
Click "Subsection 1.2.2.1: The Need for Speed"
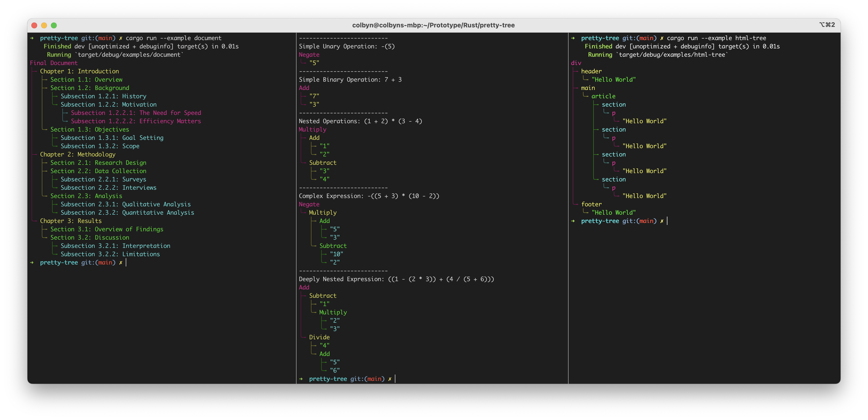click(136, 113)
